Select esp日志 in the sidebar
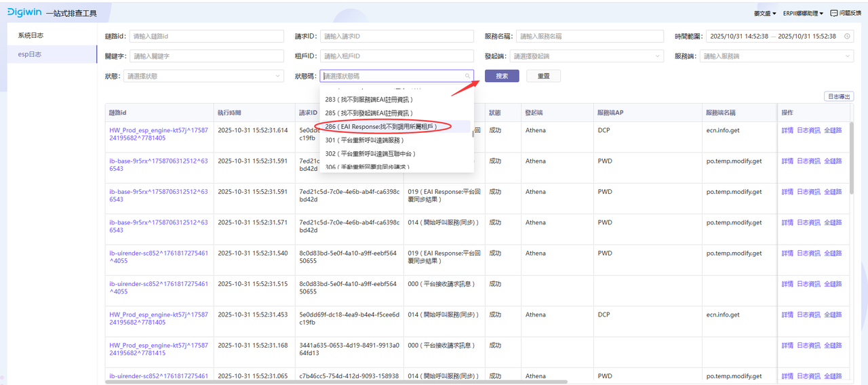 click(x=30, y=54)
